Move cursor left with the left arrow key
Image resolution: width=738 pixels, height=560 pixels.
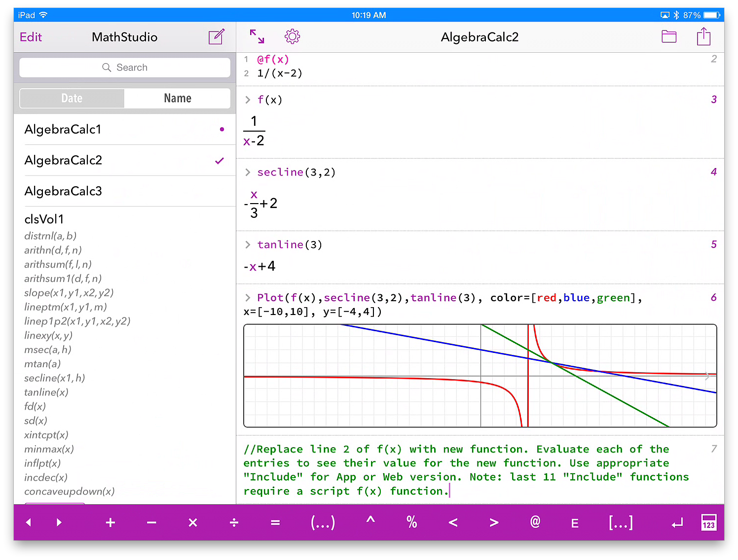[29, 523]
